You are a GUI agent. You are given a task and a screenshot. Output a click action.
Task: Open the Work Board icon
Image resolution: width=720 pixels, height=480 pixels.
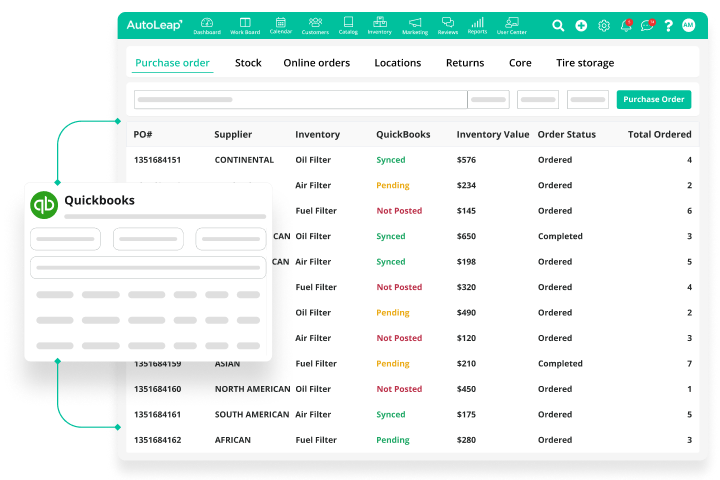click(x=244, y=24)
